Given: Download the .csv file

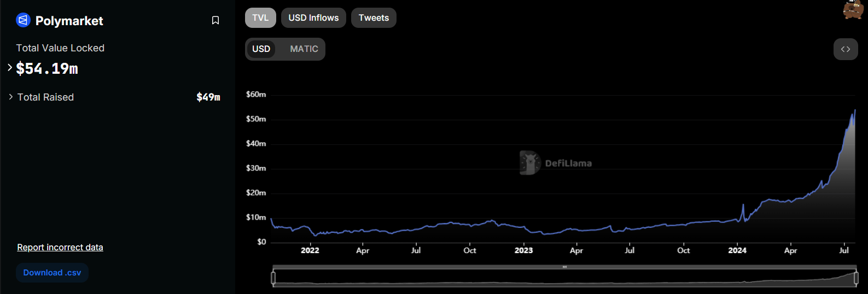Looking at the screenshot, I should tap(52, 273).
